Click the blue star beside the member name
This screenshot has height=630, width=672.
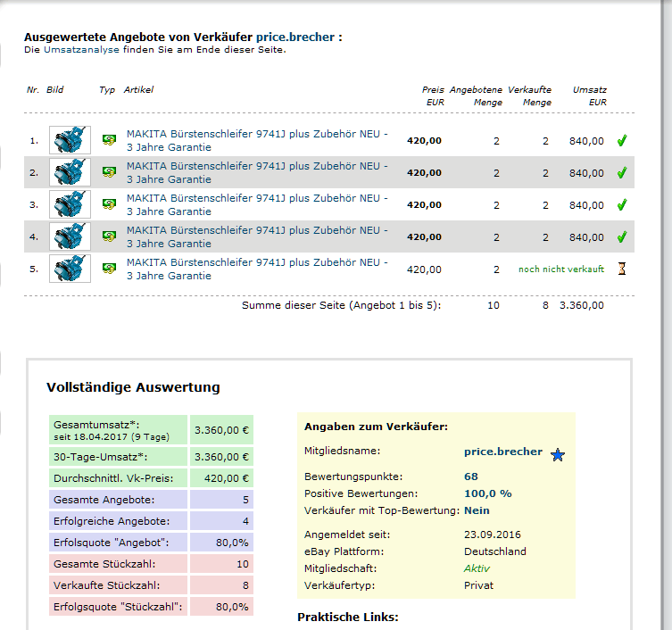click(558, 455)
